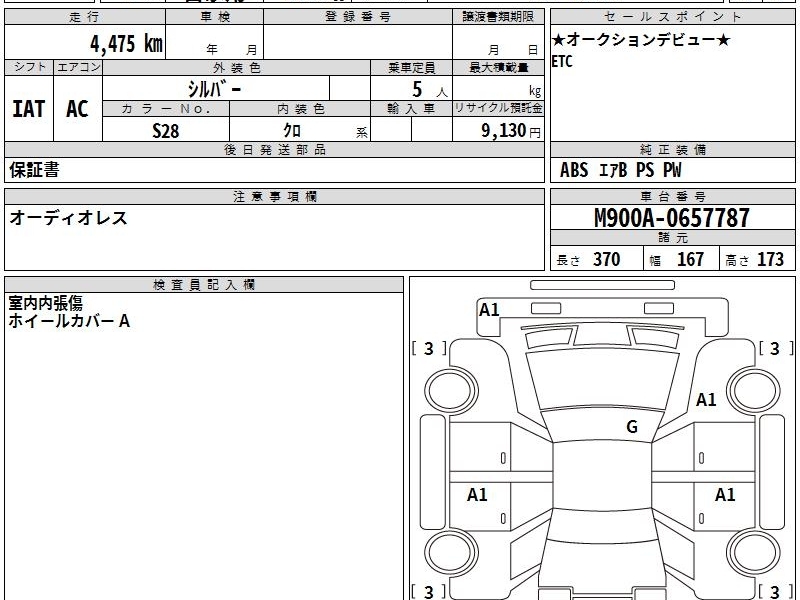Click the 乗車定員 header
The image size is (800, 600).
[x=411, y=67]
